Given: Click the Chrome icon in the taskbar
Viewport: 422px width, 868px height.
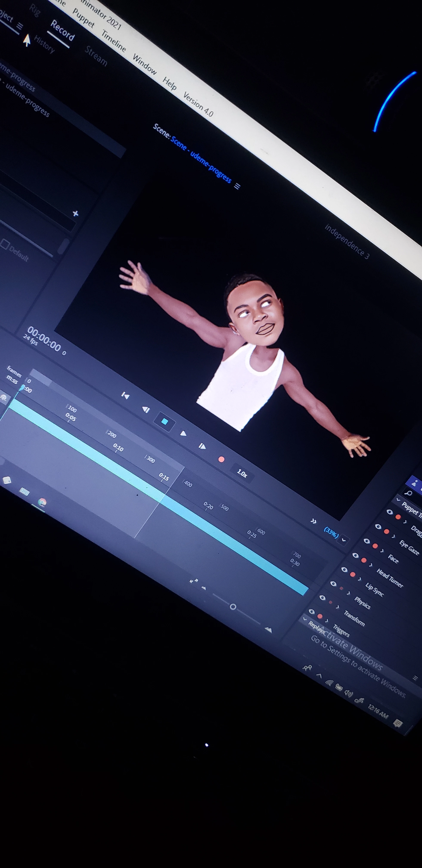Looking at the screenshot, I should (x=42, y=502).
